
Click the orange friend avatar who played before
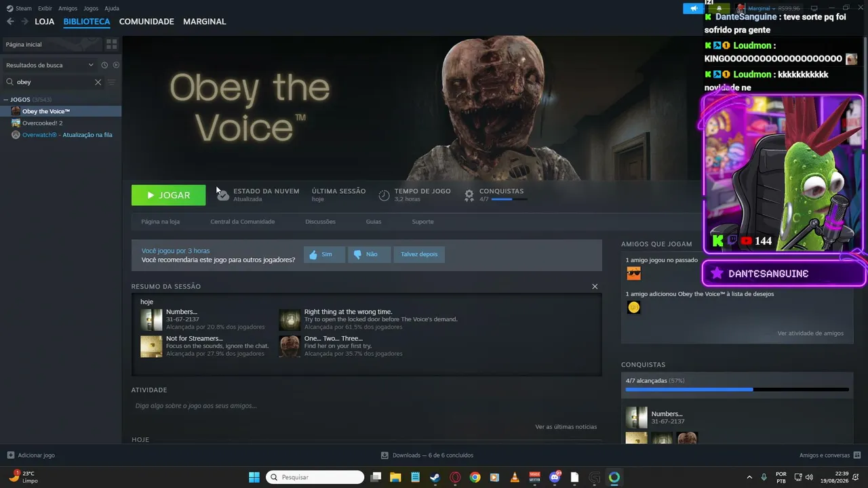click(x=633, y=274)
